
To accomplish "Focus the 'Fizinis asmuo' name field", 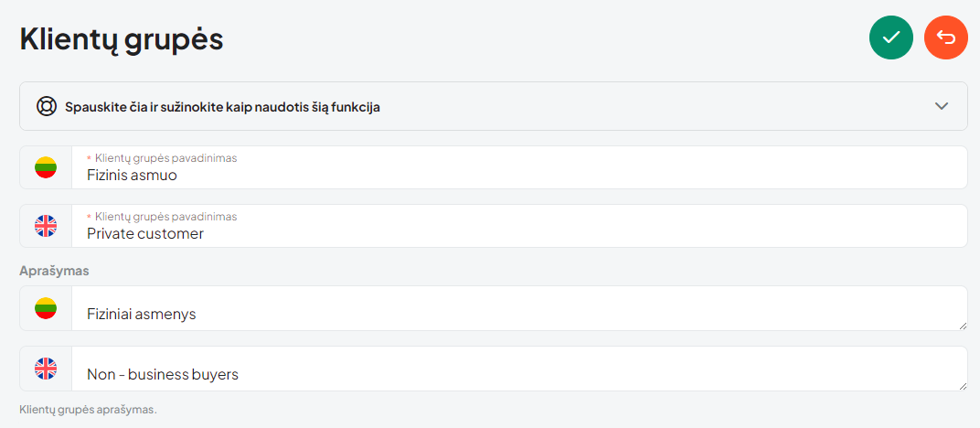I will [519, 167].
